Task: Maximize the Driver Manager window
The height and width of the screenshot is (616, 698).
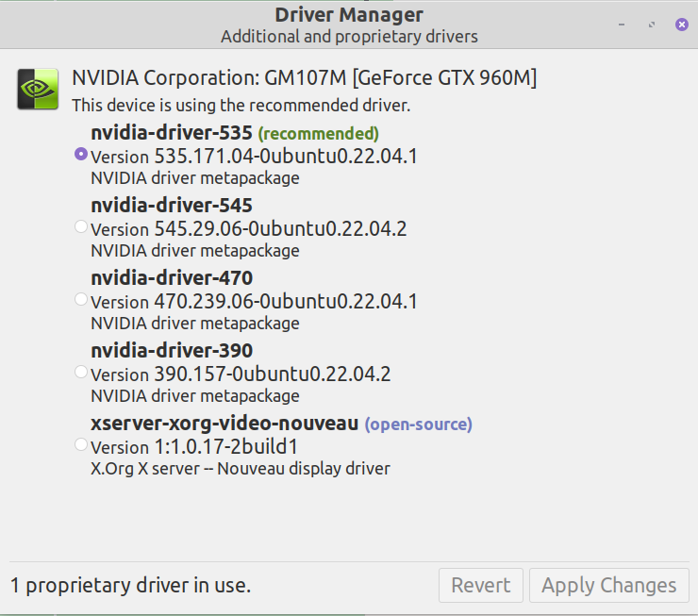Action: point(652,25)
